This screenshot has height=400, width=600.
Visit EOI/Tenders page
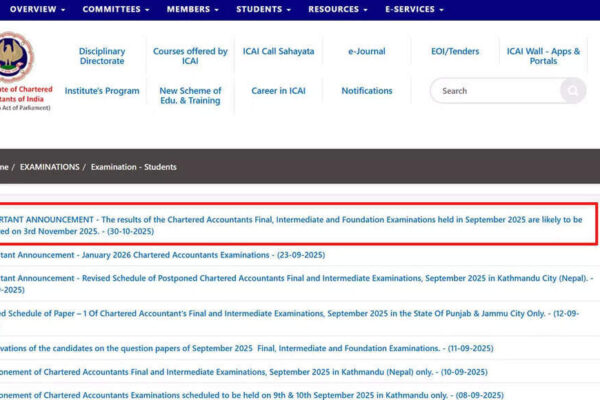(455, 51)
